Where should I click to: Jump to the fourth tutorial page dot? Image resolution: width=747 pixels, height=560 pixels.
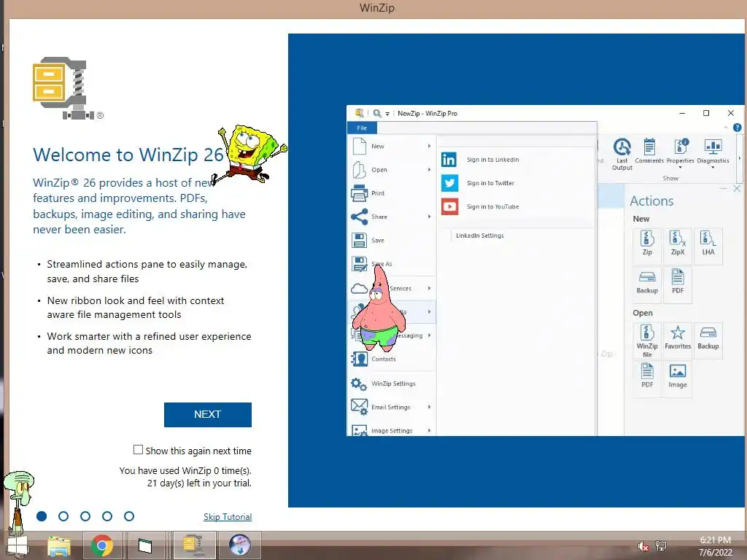tap(107, 516)
